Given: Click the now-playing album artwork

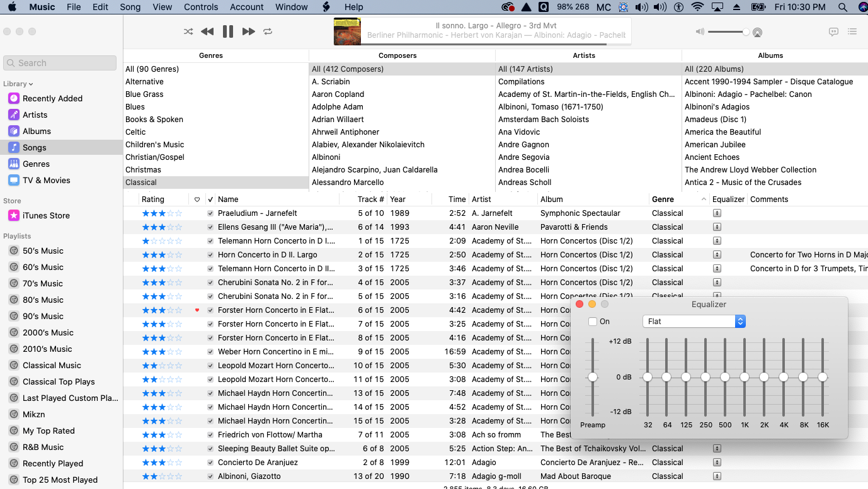Looking at the screenshot, I should coord(347,31).
